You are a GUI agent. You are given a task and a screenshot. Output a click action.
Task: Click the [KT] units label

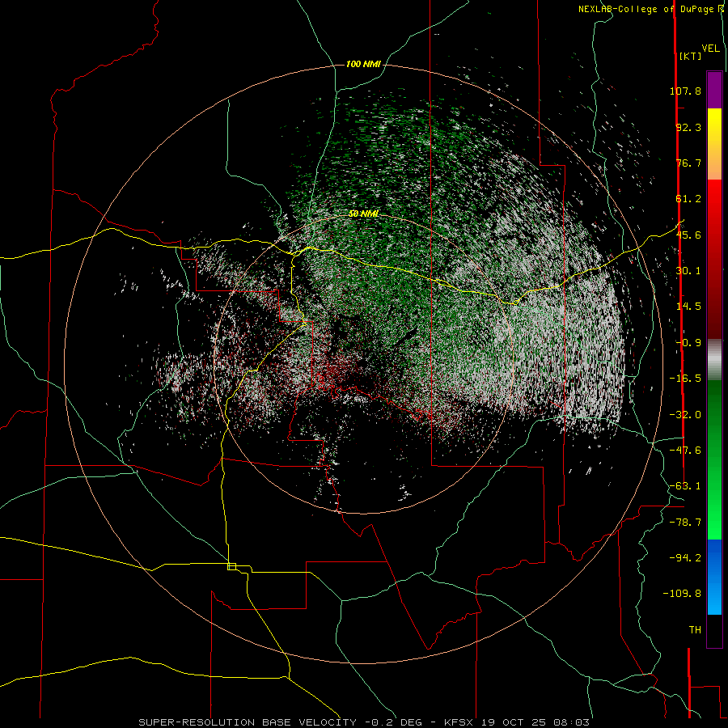[690, 56]
